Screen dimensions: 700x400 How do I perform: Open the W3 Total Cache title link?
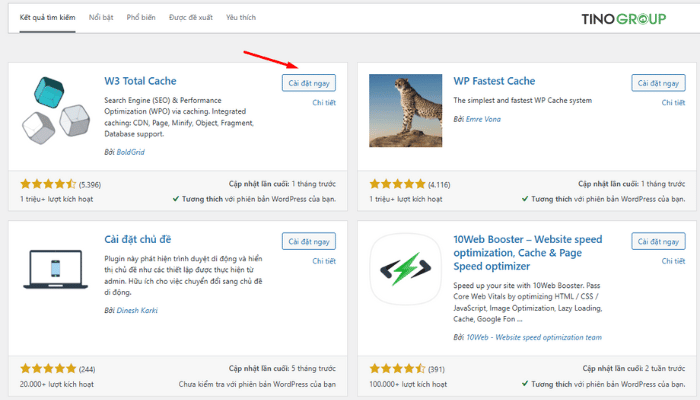click(x=140, y=81)
